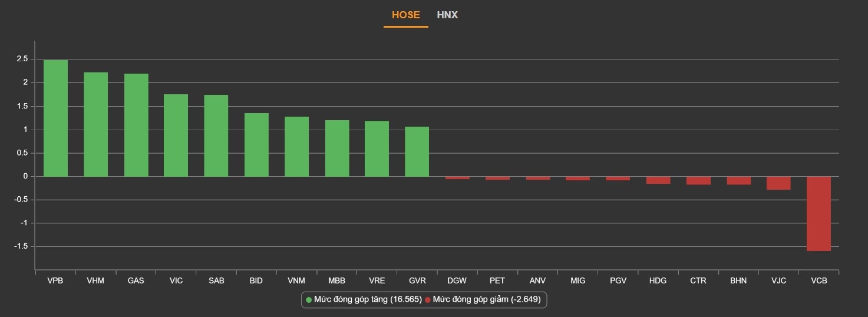The height and width of the screenshot is (317, 868).
Task: Click the large red VCB bar
Action: [x=819, y=213]
